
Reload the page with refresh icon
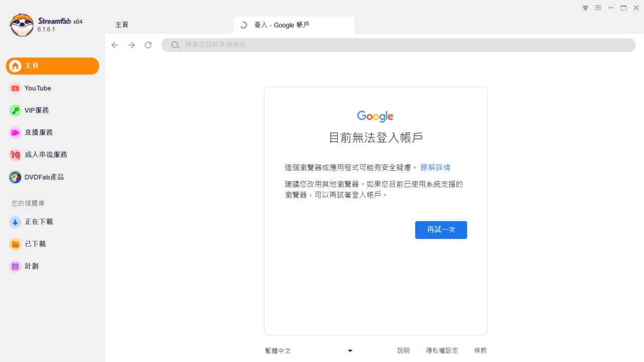coord(148,45)
